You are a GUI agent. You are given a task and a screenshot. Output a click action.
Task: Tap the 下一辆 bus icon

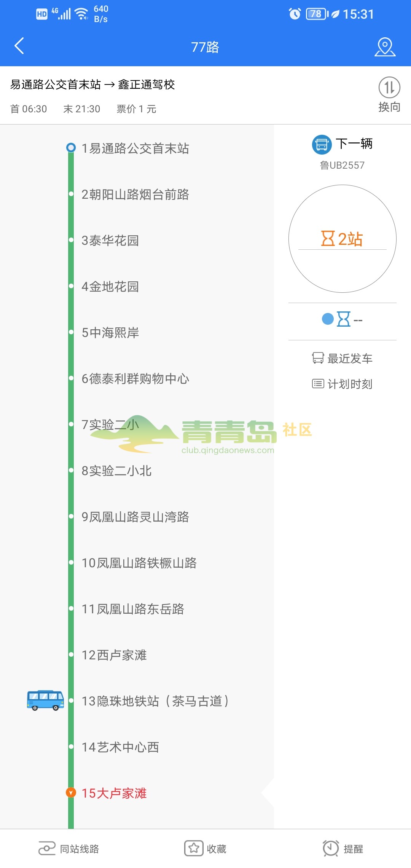click(322, 144)
